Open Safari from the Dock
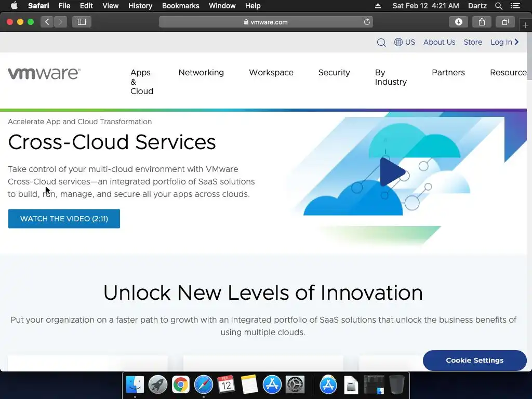Screen dimensions: 532x399 (x=204, y=385)
